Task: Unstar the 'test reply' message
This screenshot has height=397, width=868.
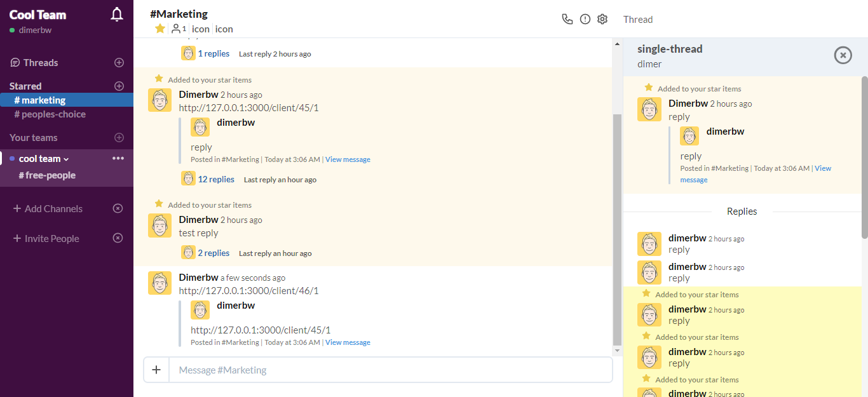Action: [x=158, y=203]
